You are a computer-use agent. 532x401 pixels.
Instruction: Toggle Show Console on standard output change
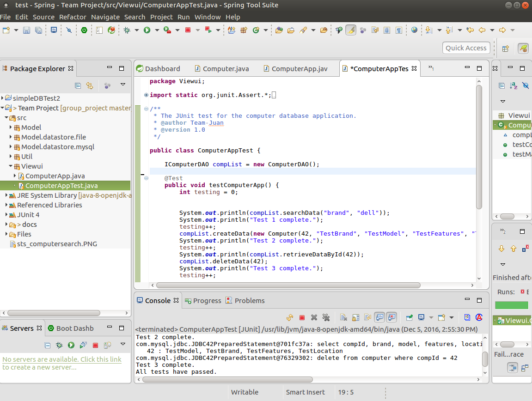pos(379,317)
